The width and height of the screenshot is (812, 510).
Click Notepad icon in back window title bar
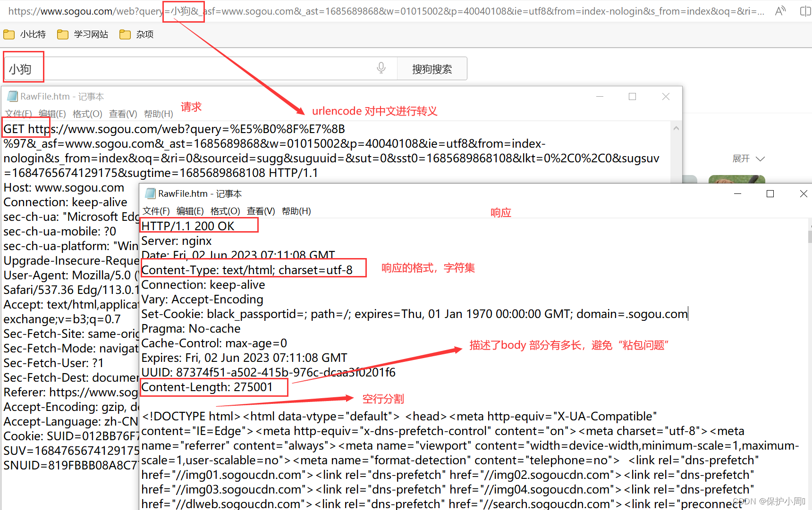pos(12,96)
